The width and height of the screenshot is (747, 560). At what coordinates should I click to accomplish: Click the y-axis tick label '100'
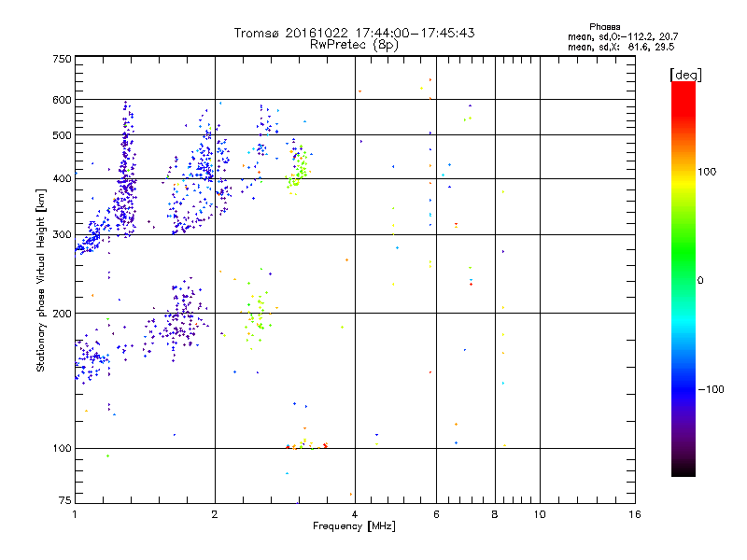[62, 449]
